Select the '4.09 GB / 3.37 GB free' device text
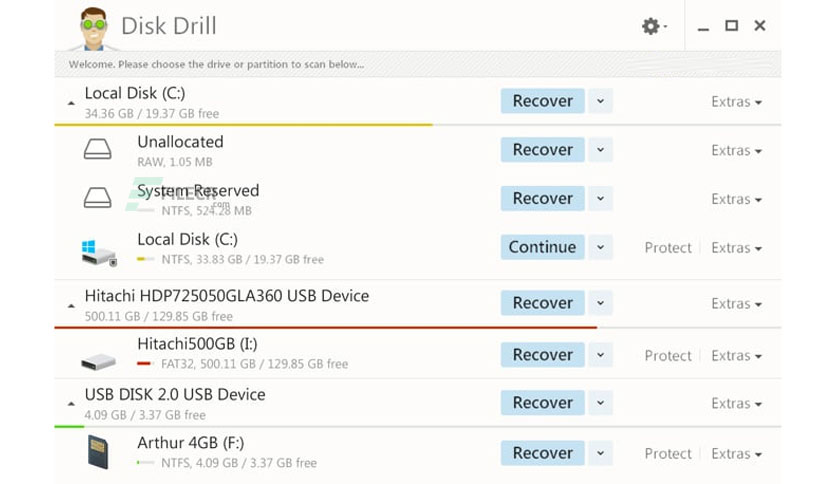The image size is (836, 484). (x=145, y=415)
